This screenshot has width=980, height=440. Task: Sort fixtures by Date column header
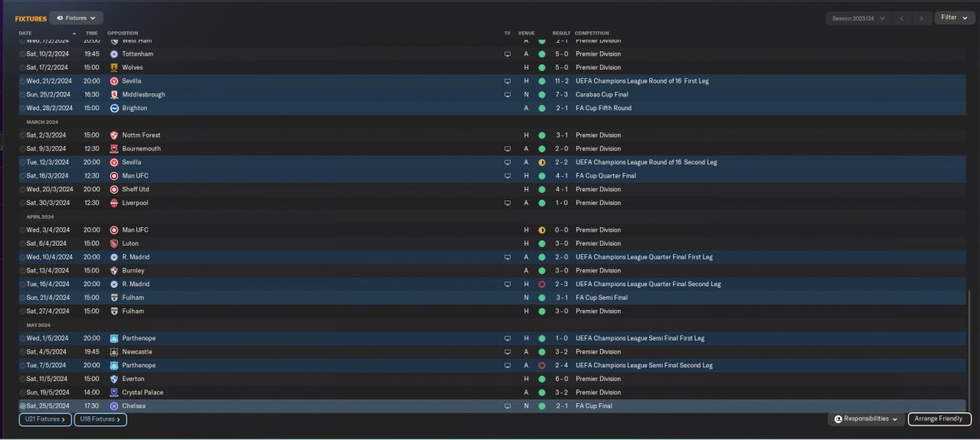(x=26, y=34)
